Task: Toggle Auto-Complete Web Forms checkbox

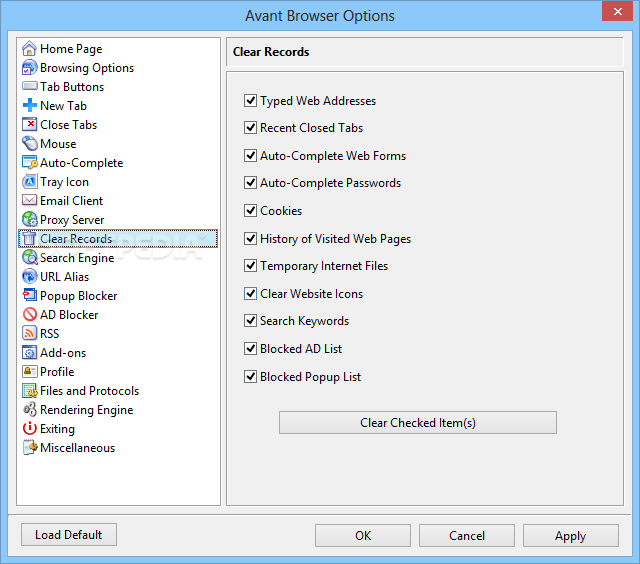Action: [250, 155]
